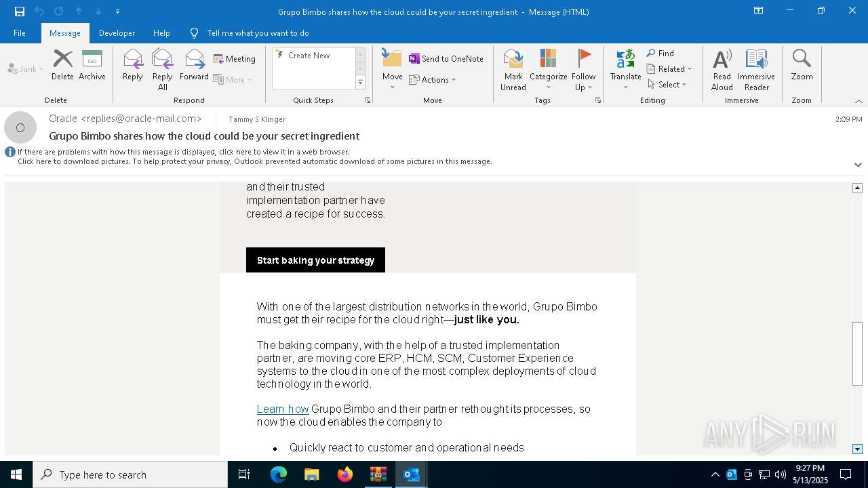
Task: Go to Next Item down arrow
Action: tap(98, 12)
